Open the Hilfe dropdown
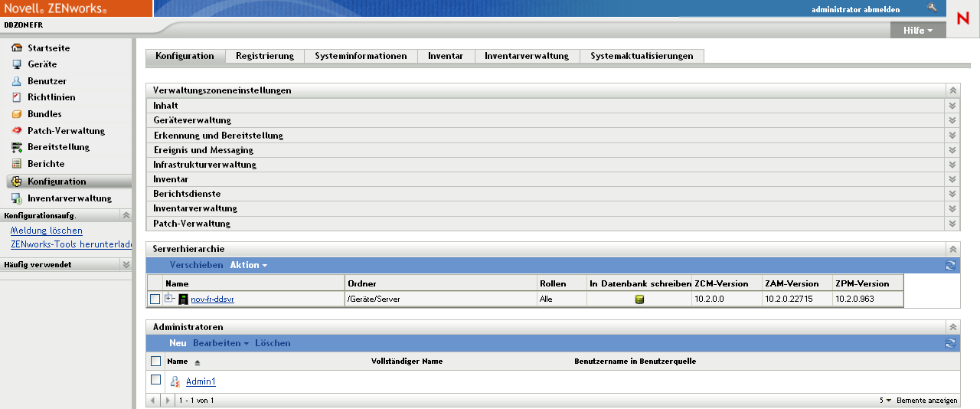This screenshot has height=409, width=980. point(918,31)
